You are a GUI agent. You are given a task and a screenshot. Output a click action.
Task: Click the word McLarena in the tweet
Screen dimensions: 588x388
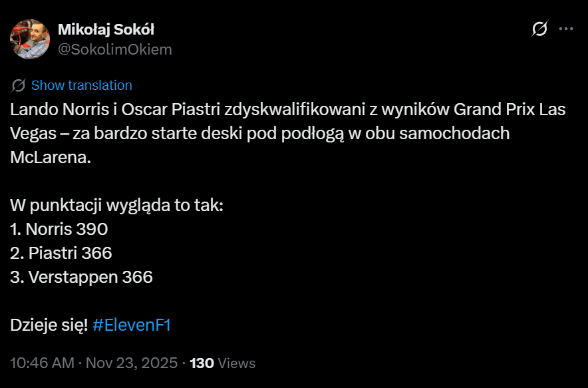(49, 157)
